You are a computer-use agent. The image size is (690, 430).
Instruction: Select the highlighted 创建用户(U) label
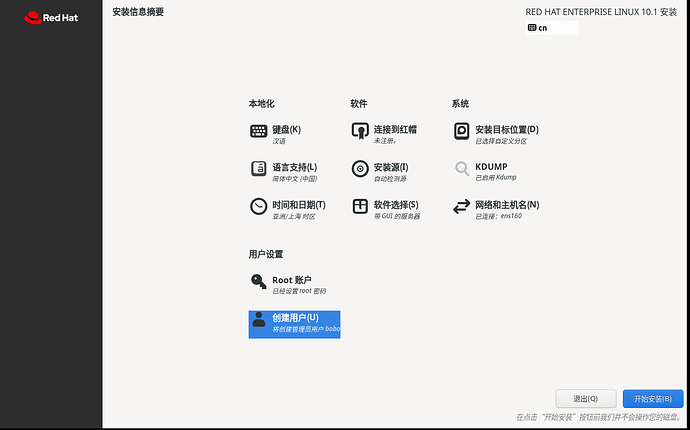[295, 317]
